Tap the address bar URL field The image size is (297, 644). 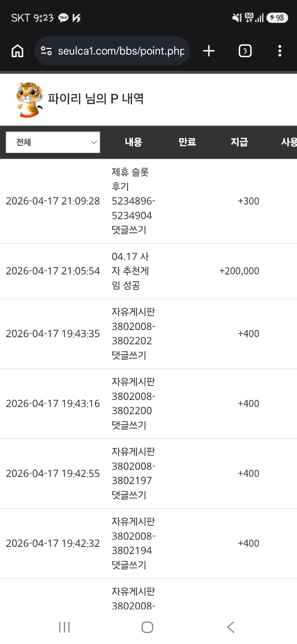pos(121,51)
